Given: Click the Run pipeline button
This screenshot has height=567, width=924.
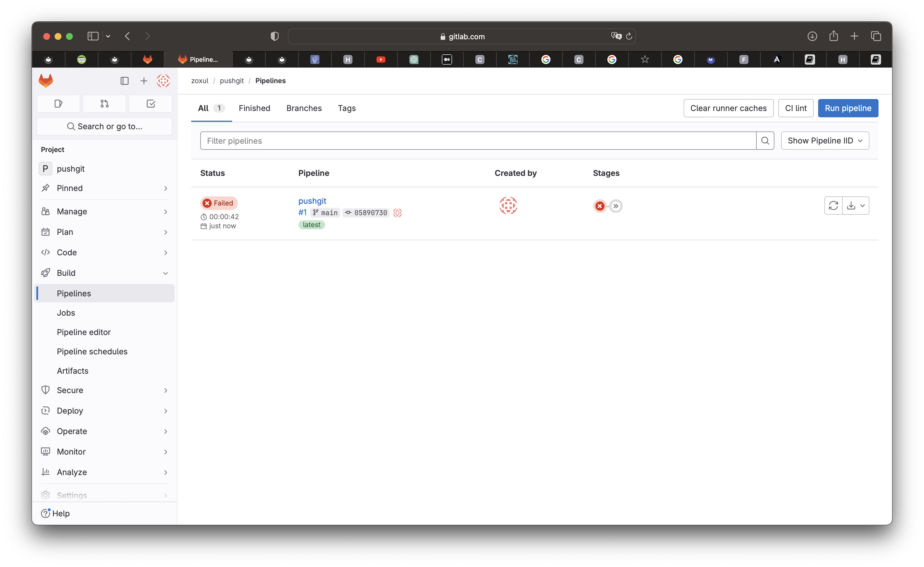Looking at the screenshot, I should point(847,108).
